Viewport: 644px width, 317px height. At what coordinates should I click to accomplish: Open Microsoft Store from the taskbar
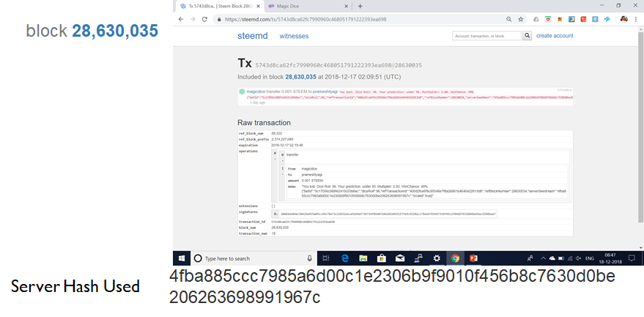(x=382, y=258)
